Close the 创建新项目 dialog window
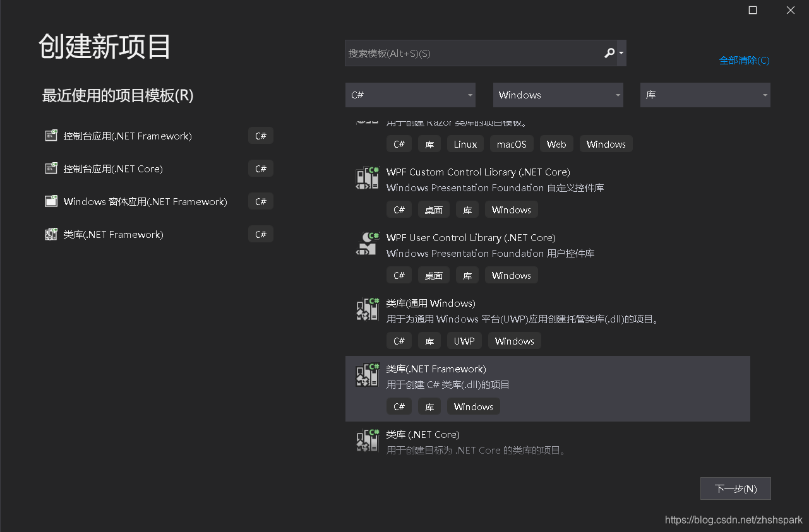Screen dimensions: 809x532 tap(791, 10)
